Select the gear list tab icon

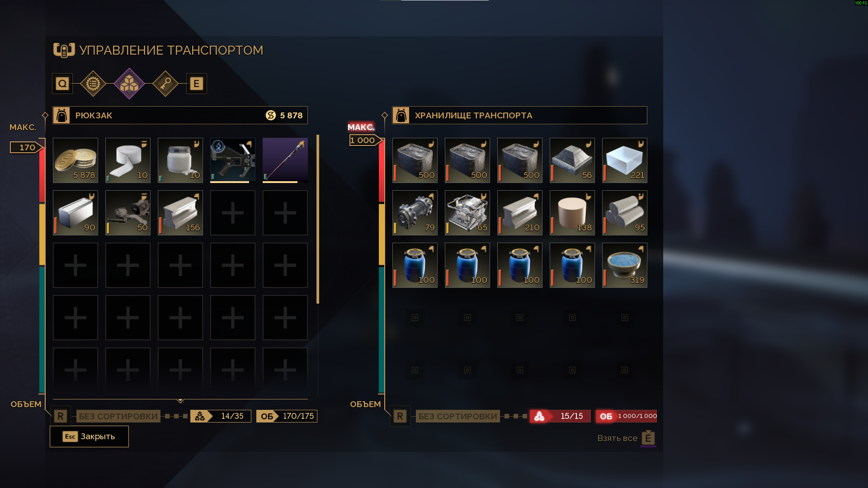(x=93, y=84)
